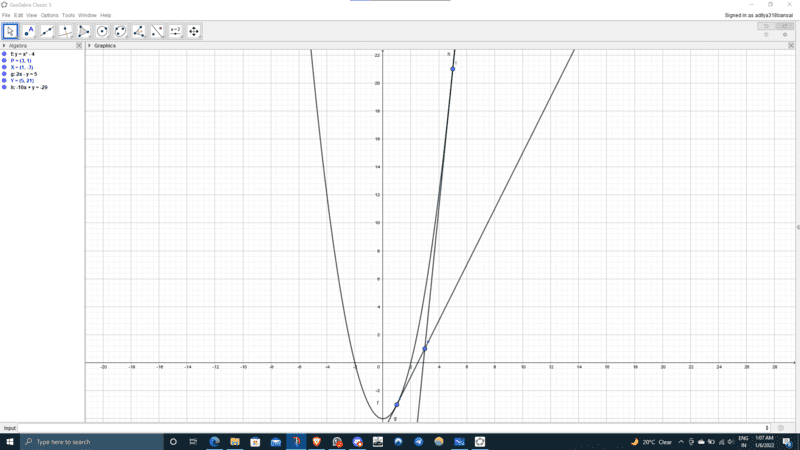Hide line h: -10x + y = -29
Screen dimensions: 800x450
tap(4, 87)
